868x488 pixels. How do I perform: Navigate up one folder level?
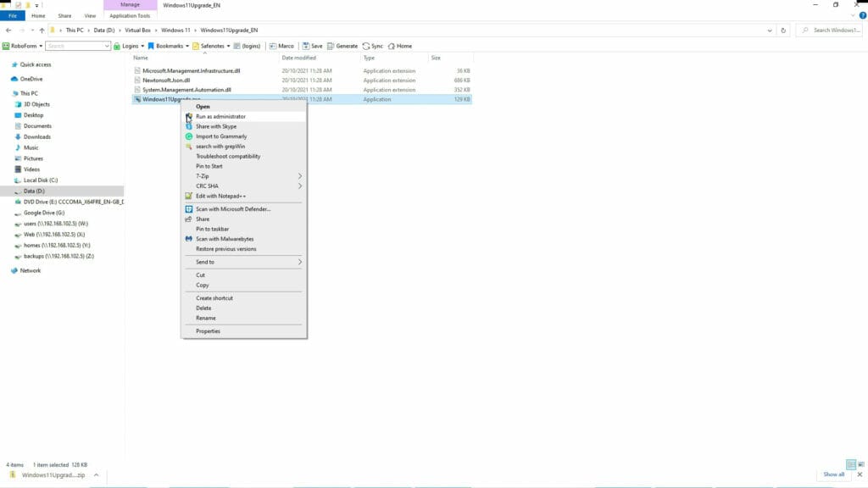[x=42, y=30]
